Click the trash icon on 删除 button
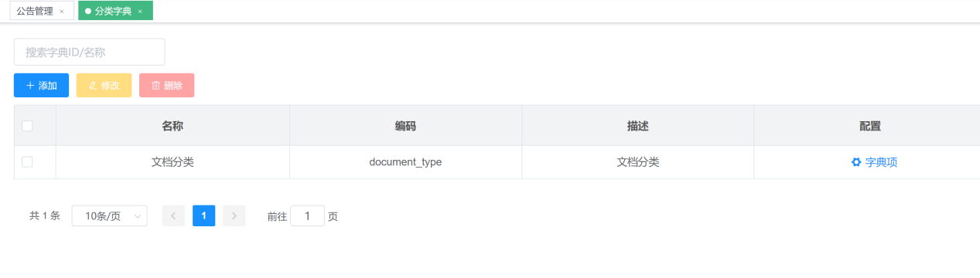 tap(155, 86)
